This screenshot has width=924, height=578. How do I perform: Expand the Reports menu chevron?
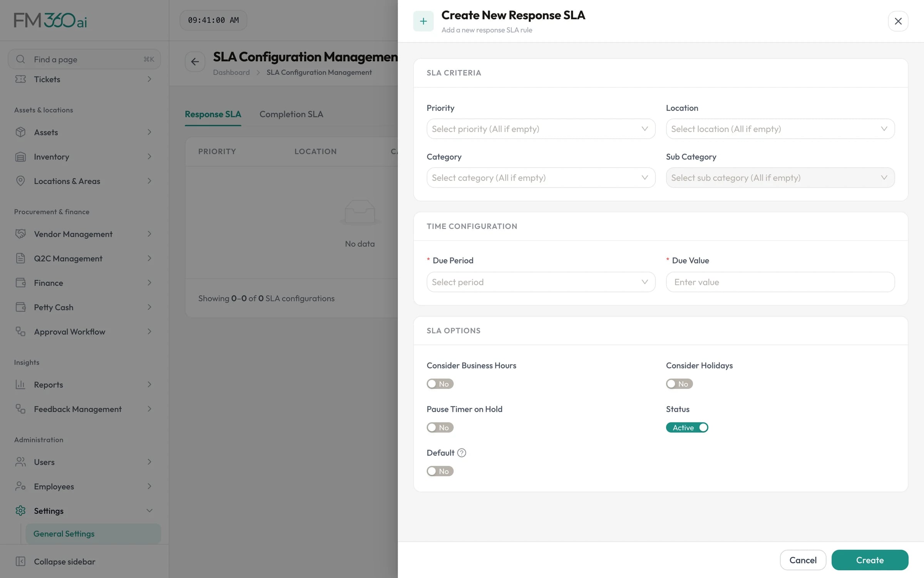[149, 385]
